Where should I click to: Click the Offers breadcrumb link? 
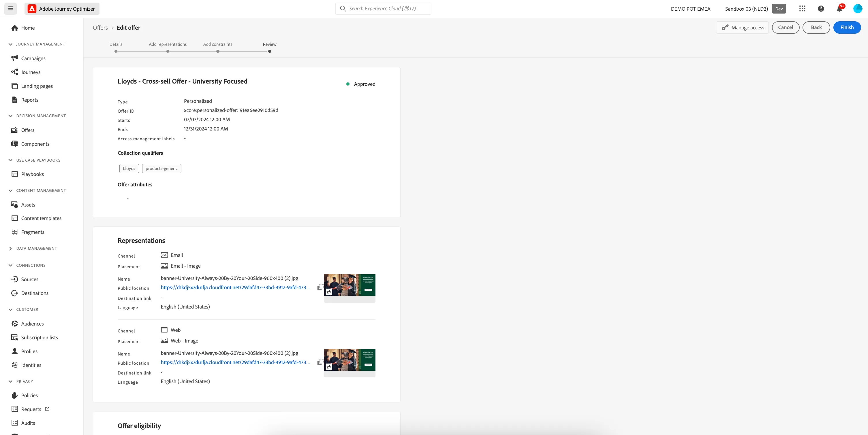tap(100, 28)
